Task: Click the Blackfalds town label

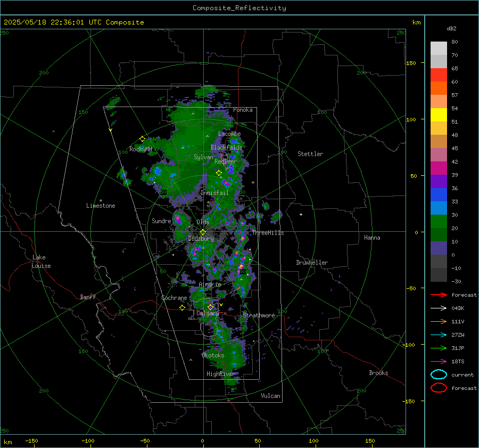Action: click(226, 148)
